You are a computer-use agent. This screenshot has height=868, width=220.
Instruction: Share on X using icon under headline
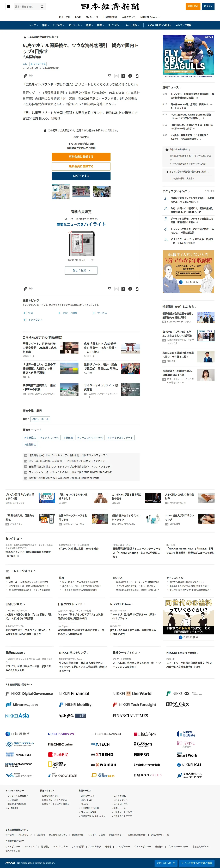[123, 76]
